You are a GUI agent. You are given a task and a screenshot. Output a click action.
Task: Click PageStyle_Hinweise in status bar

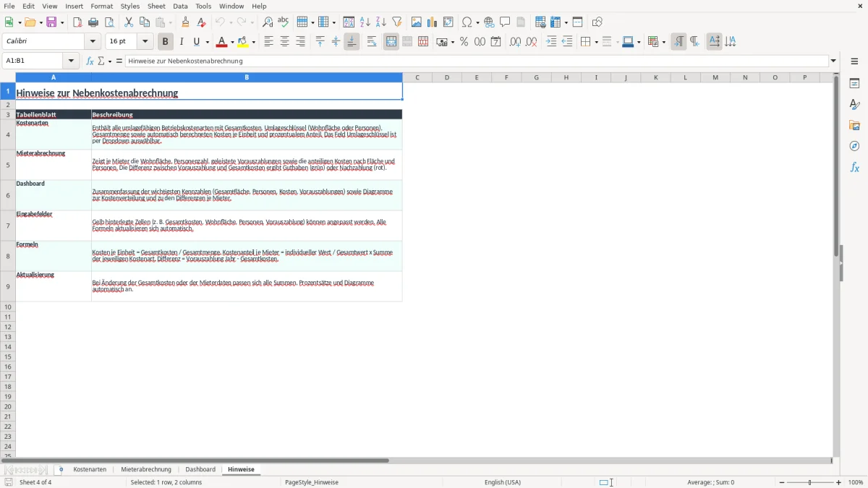[x=312, y=482]
